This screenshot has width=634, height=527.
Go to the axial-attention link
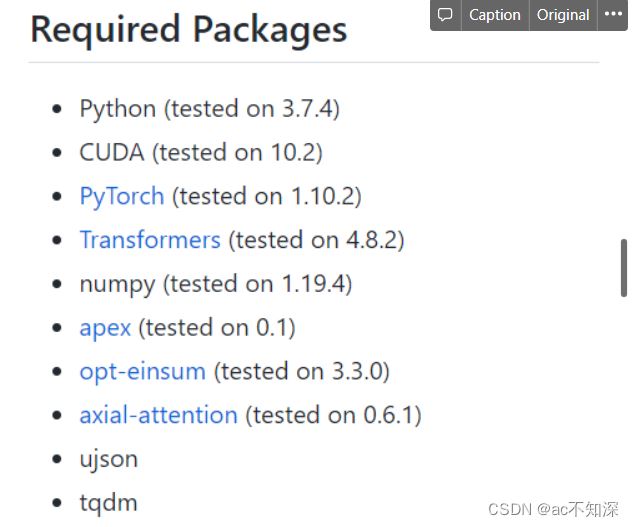158,415
